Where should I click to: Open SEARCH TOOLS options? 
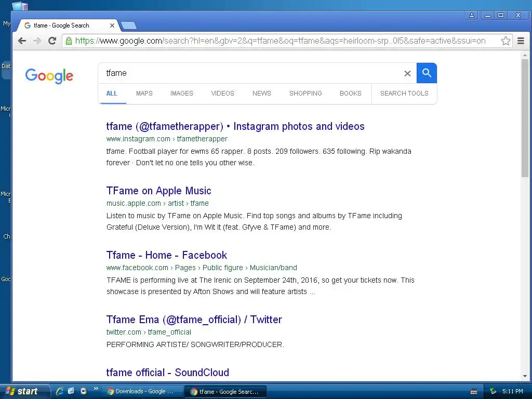[x=404, y=94]
